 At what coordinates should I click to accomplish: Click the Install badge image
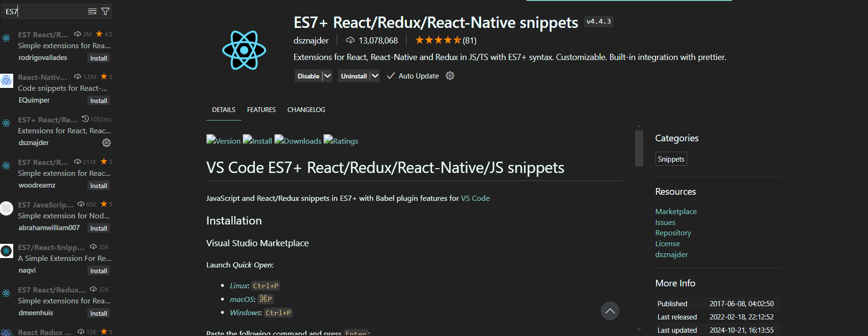coord(257,140)
